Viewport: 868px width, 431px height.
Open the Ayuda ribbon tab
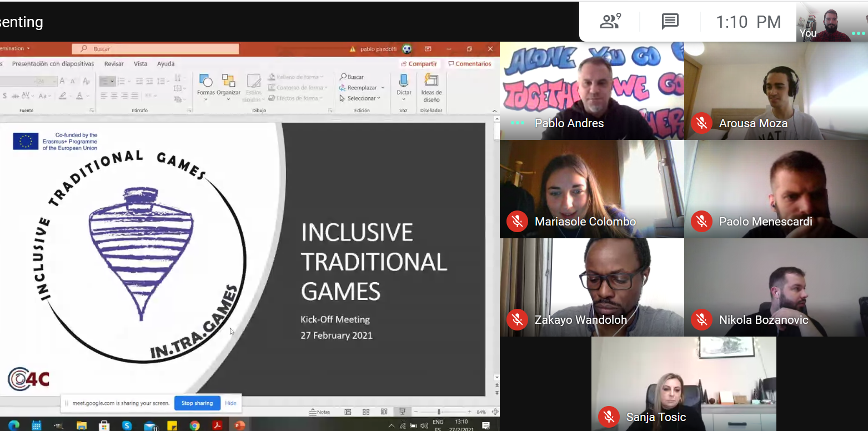coord(165,64)
